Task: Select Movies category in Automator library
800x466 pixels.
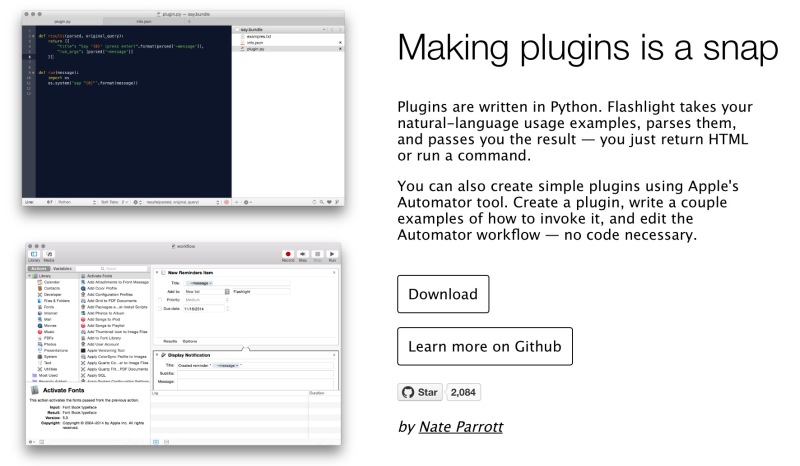Action: (x=46, y=326)
